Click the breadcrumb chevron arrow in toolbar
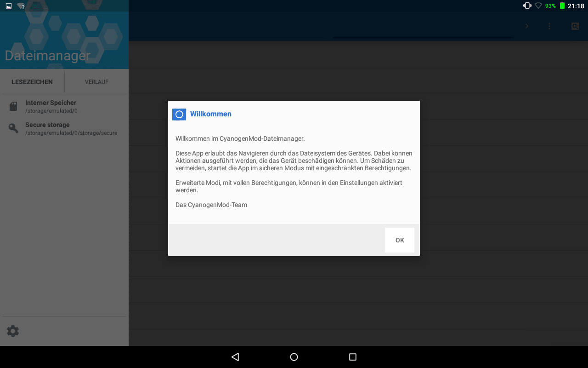The width and height of the screenshot is (588, 368). 527,26
